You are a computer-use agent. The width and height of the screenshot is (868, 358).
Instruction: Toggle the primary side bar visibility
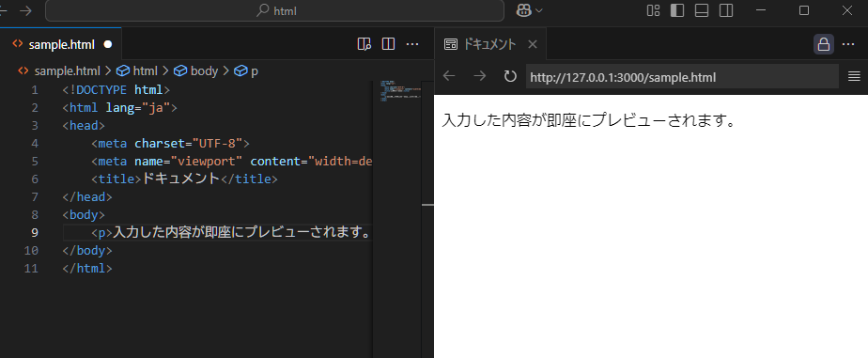click(677, 10)
